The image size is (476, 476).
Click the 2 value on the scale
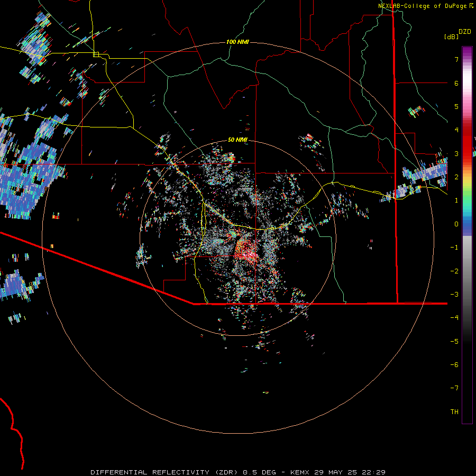456,177
